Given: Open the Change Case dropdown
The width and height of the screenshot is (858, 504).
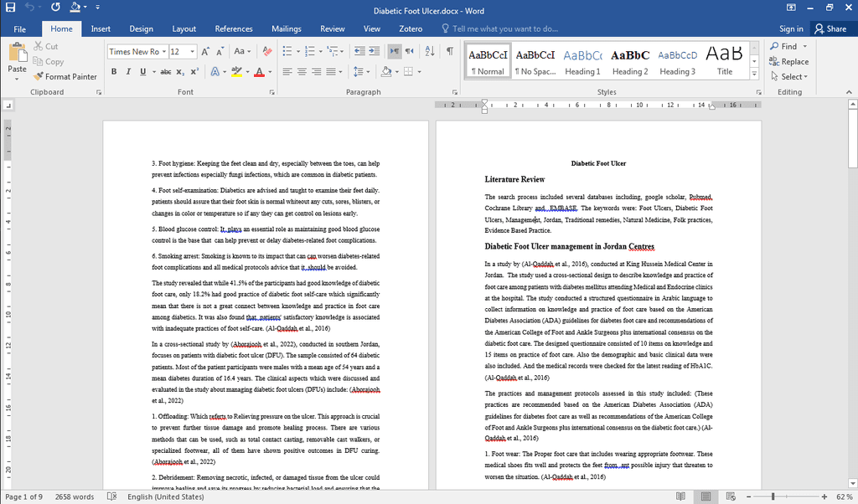Looking at the screenshot, I should coord(242,51).
